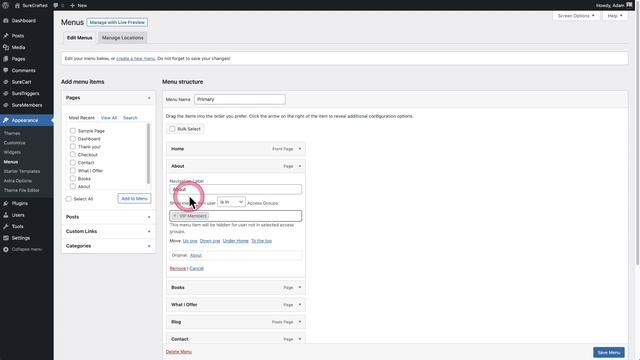Click the Menu Name input field
The width and height of the screenshot is (640, 360).
pos(240,99)
